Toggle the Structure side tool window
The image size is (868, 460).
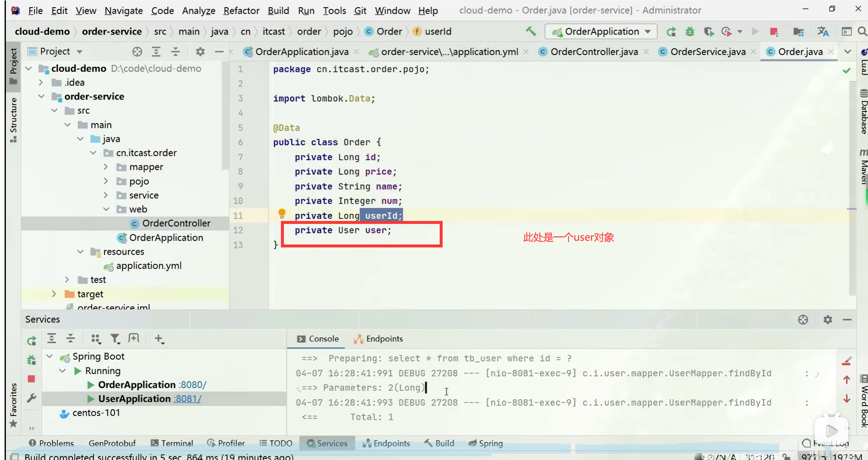coord(13,120)
